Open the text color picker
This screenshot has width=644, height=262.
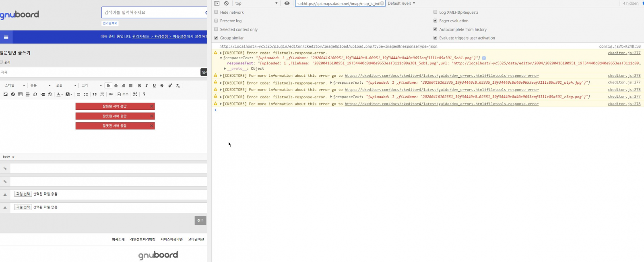point(60,95)
